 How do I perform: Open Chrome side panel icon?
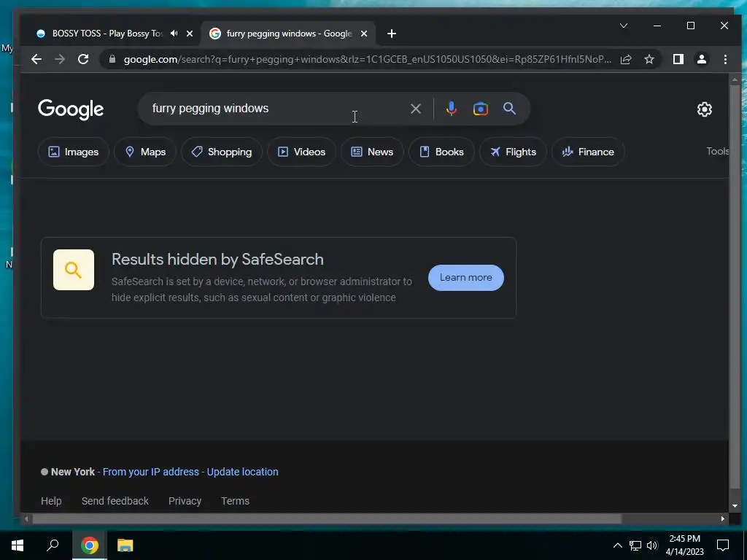678,59
